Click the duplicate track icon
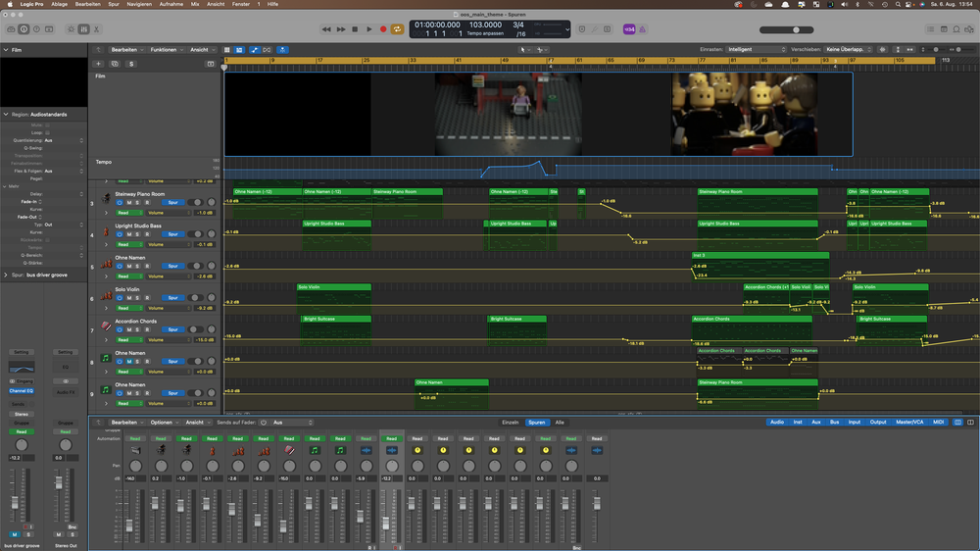Viewport: 980px width, 551px height. (115, 64)
